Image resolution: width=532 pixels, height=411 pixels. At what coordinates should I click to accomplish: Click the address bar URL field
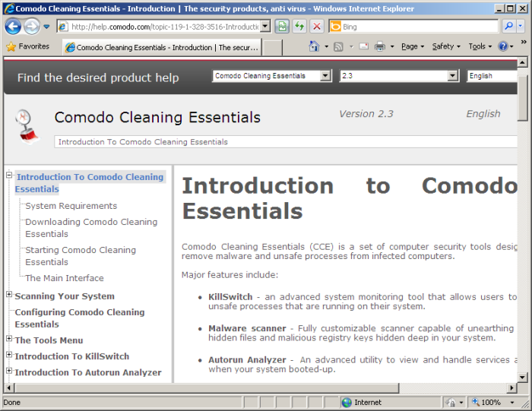[x=159, y=27]
